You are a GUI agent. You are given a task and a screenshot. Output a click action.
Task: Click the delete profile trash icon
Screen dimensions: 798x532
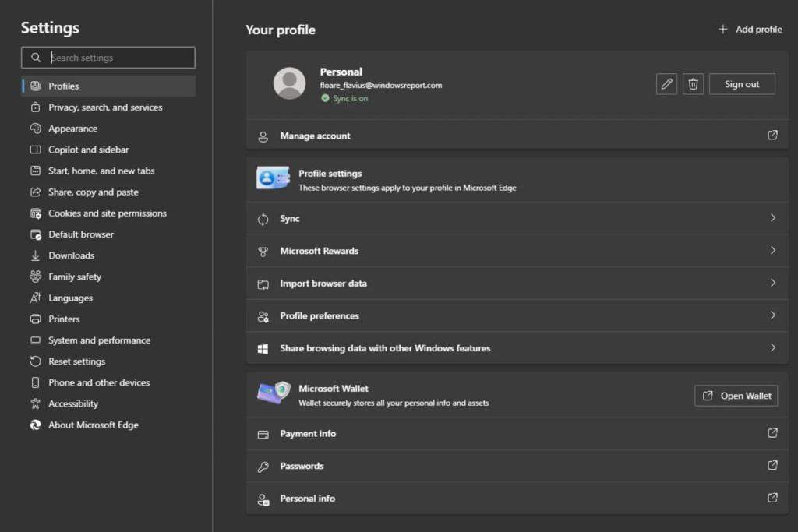coord(693,84)
